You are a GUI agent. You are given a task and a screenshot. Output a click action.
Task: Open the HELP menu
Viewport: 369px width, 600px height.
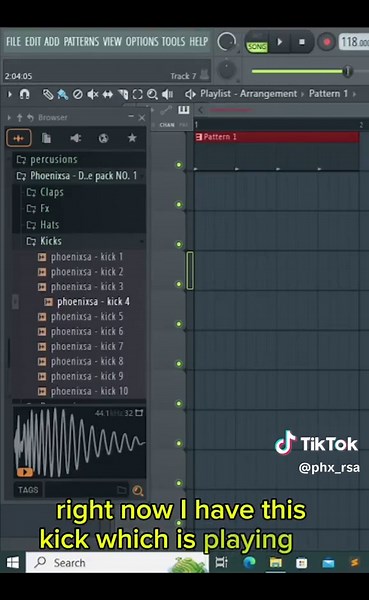199,41
